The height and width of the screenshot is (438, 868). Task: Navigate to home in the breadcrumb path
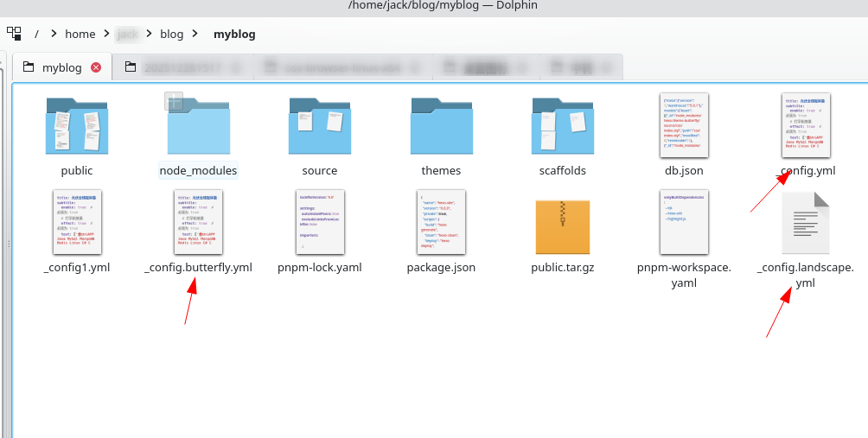(80, 35)
